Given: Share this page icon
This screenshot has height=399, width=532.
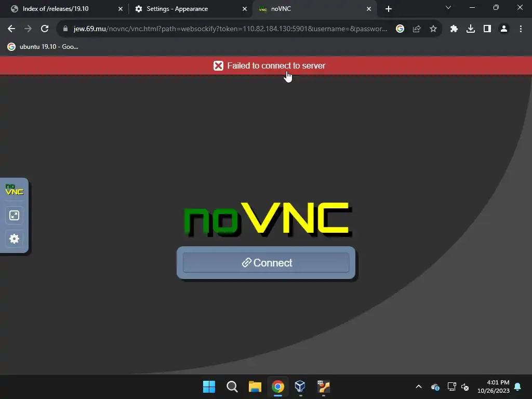Looking at the screenshot, I should [417, 29].
